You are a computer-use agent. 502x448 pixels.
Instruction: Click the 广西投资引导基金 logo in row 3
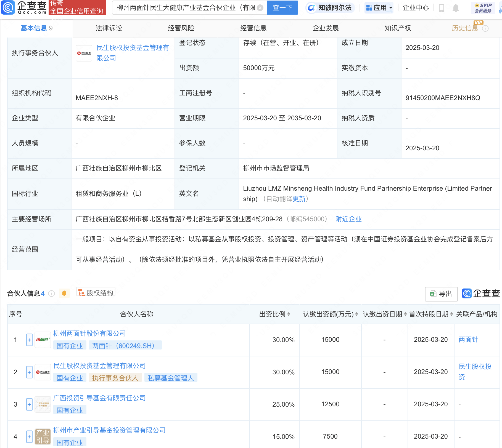coord(43,404)
